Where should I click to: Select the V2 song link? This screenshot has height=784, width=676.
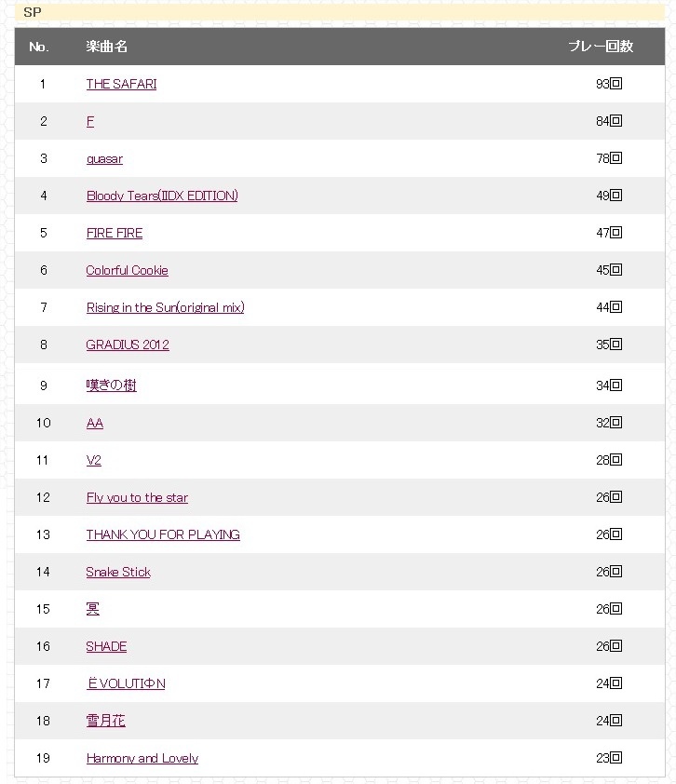tap(93, 461)
